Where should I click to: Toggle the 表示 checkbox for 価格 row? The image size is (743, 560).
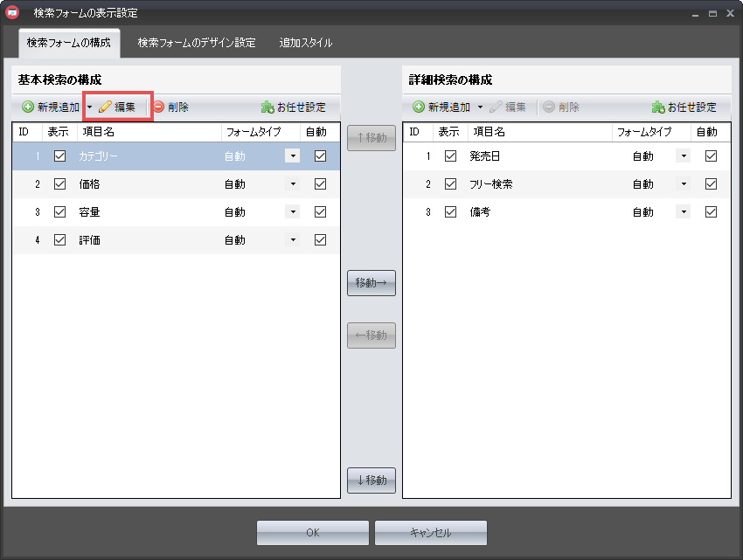(x=60, y=184)
